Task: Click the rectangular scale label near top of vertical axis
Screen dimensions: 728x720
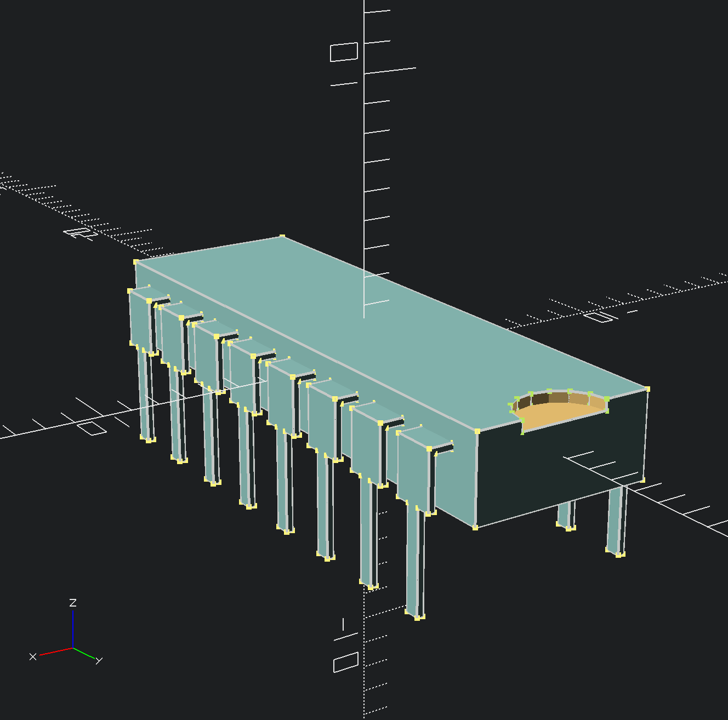Action: click(x=344, y=52)
